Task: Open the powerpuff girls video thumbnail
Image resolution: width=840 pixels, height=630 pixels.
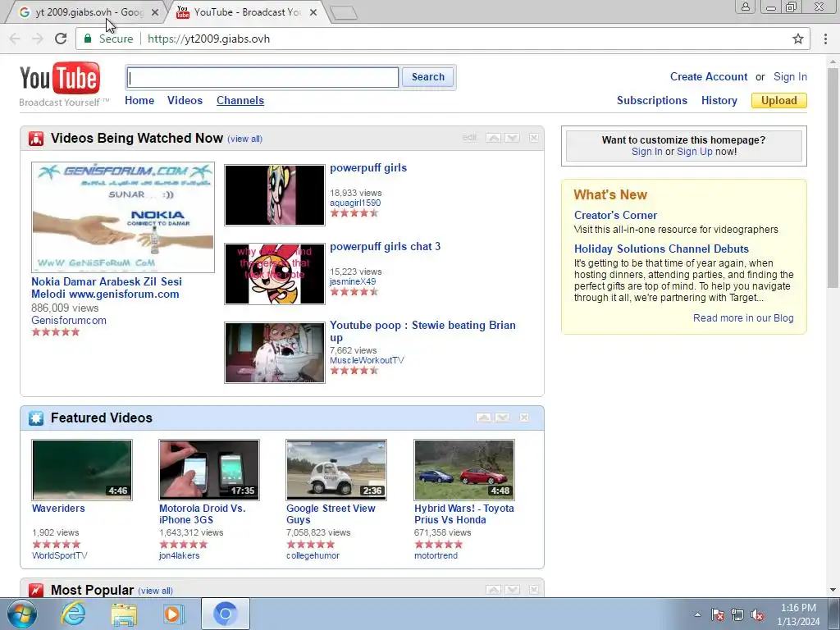Action: click(275, 195)
